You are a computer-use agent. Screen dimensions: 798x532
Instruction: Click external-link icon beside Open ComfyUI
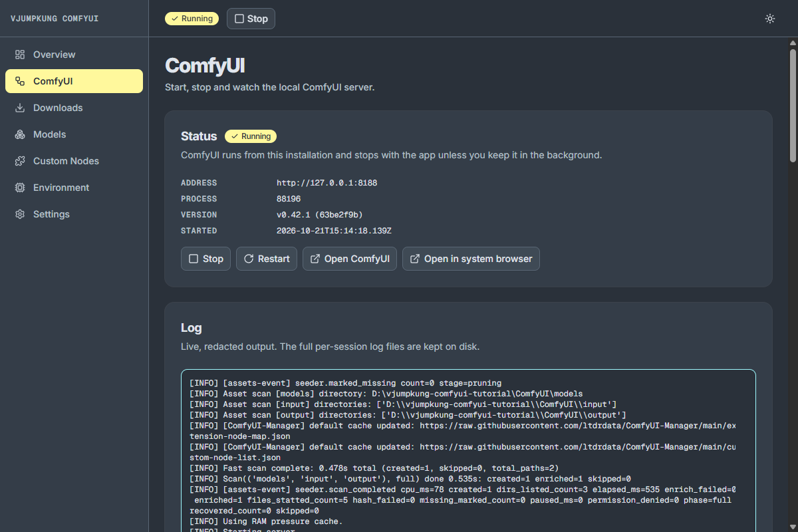pos(315,259)
